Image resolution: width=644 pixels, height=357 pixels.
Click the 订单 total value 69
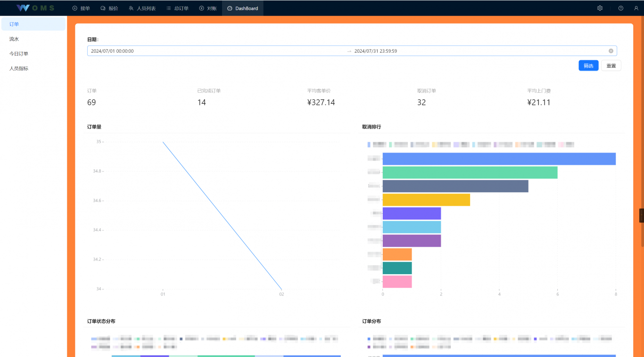click(x=91, y=102)
